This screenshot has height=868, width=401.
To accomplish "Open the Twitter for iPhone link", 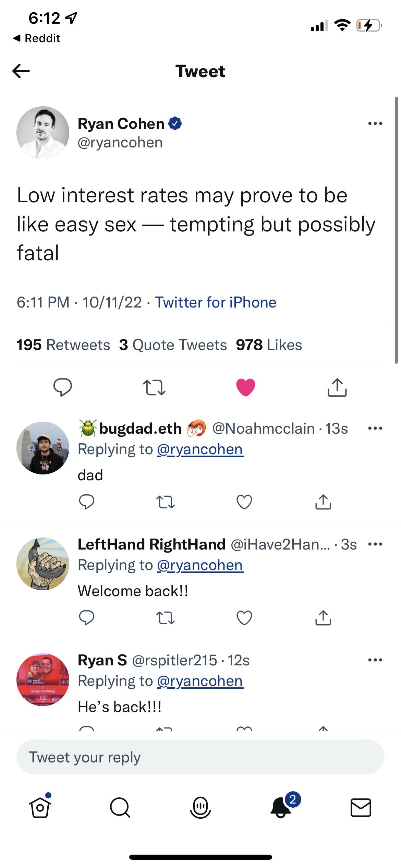I will (216, 302).
